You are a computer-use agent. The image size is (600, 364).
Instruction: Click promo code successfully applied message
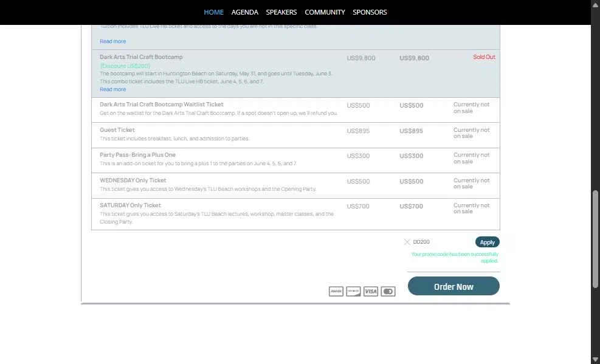pos(455,257)
